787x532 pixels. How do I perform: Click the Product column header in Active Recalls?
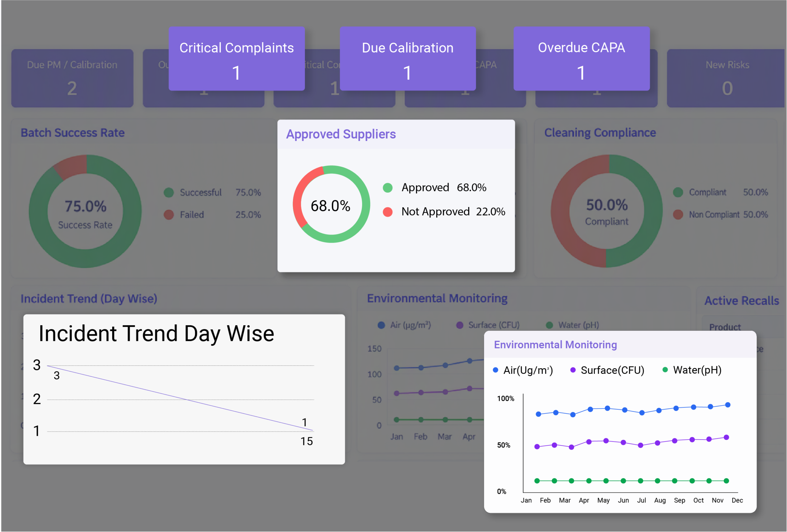pos(725,327)
